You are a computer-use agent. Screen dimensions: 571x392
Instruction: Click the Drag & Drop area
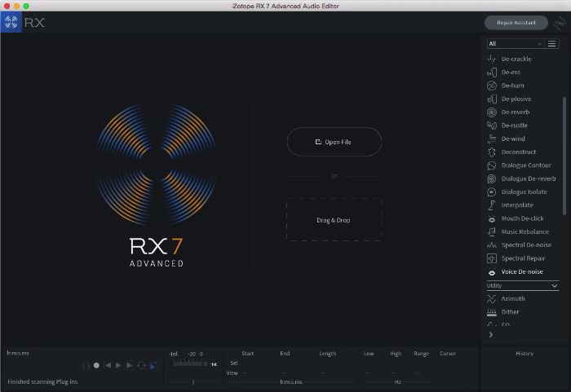click(334, 220)
